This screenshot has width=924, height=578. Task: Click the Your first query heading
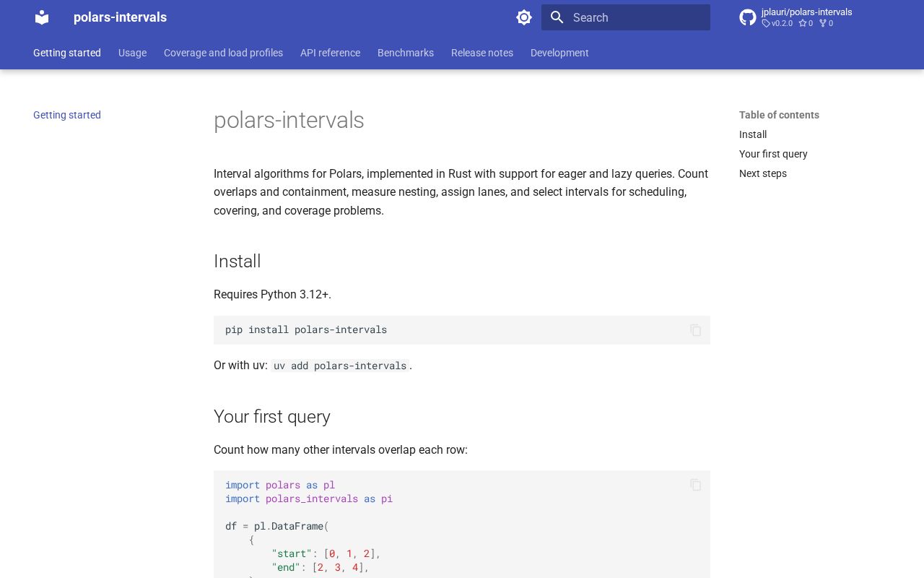coord(272,416)
